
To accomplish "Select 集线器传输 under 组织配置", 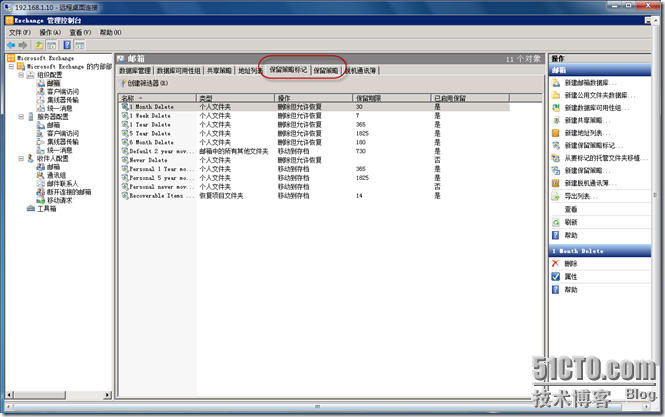I will [63, 100].
